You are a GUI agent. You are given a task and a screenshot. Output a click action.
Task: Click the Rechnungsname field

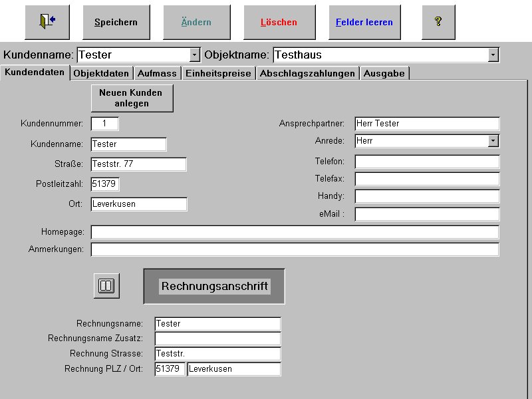218,324
